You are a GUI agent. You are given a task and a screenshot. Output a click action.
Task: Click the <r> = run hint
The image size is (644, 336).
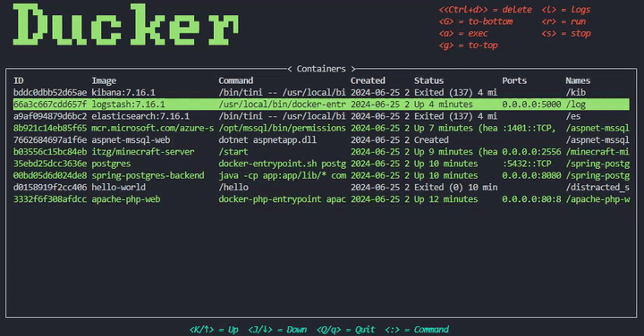point(563,21)
